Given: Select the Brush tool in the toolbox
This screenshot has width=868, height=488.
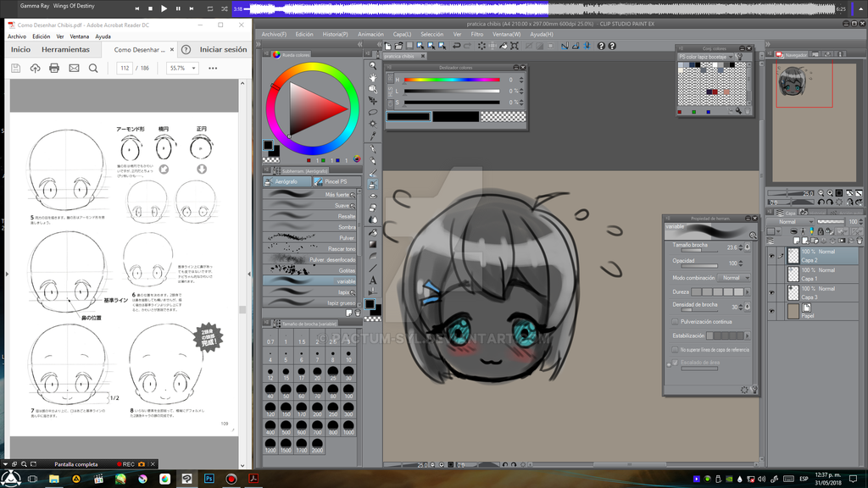Looking at the screenshot, I should 373,173.
